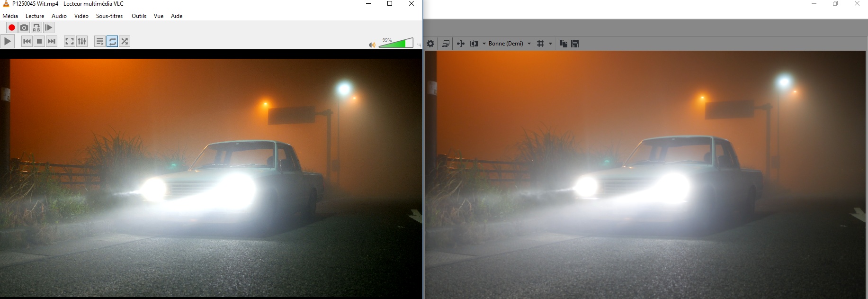Open viewer settings gear in right window

[x=430, y=44]
